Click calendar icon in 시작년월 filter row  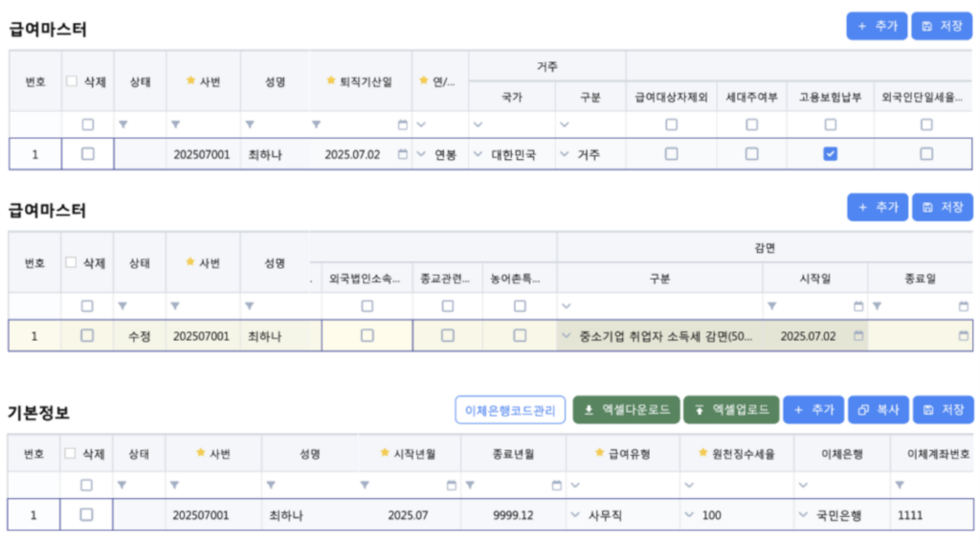[451, 485]
